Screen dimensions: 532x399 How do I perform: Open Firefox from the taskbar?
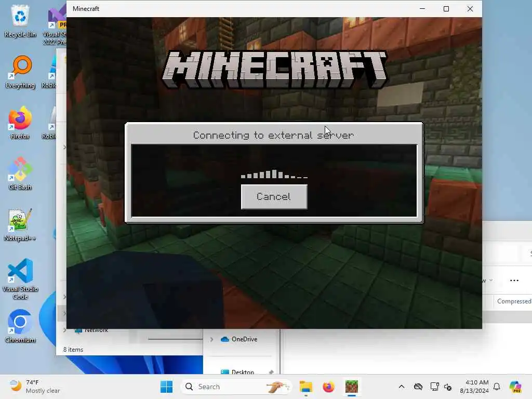[x=328, y=387]
